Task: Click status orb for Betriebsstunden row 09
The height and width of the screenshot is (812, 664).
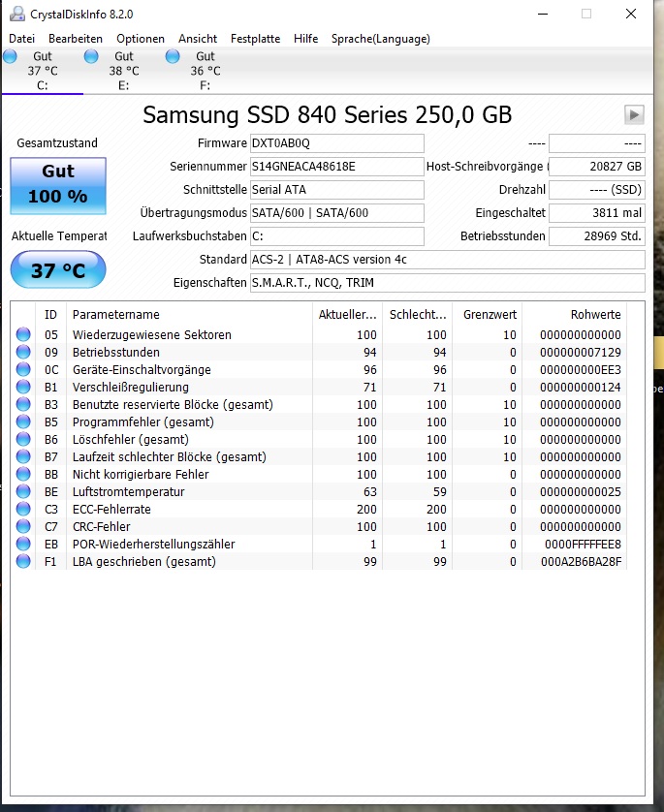Action: tap(23, 352)
